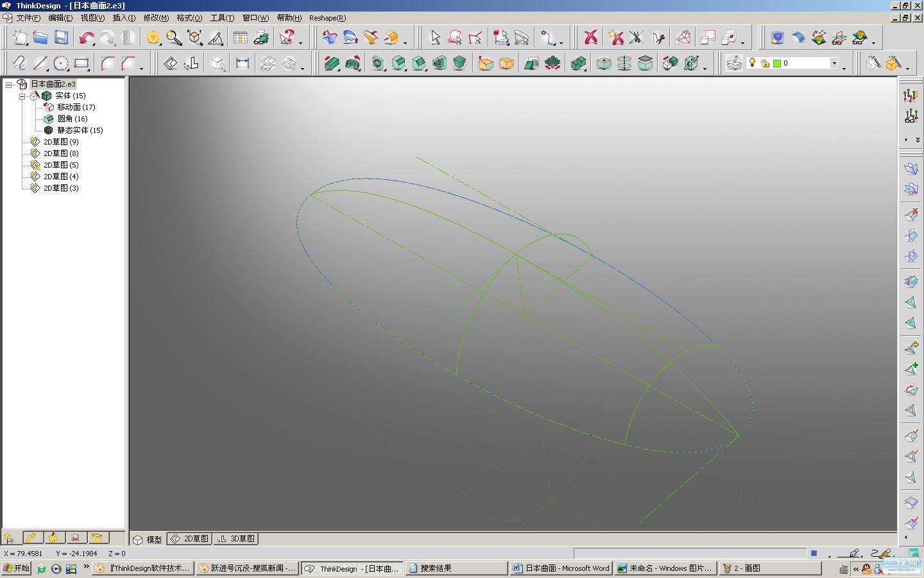Open the Reshape(R) menu
The width and height of the screenshot is (924, 578).
pos(327,18)
